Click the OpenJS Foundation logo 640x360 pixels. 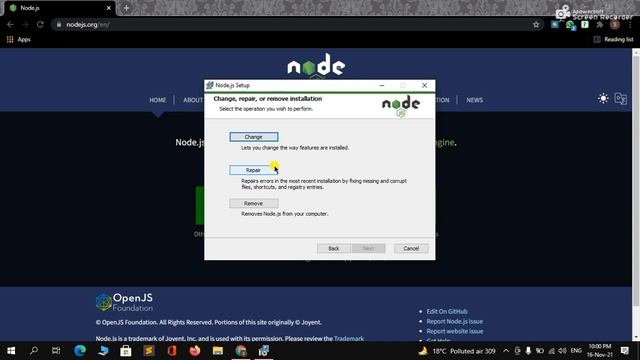pos(124,302)
